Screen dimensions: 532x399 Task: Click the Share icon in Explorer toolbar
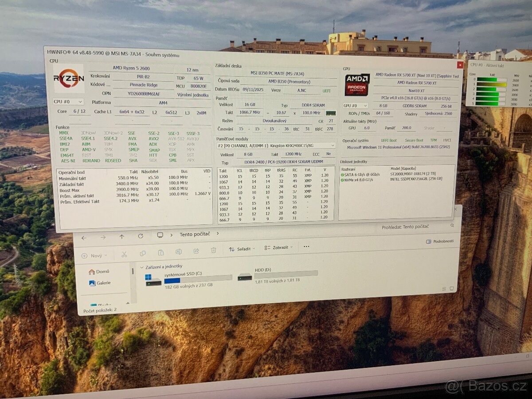click(x=196, y=251)
